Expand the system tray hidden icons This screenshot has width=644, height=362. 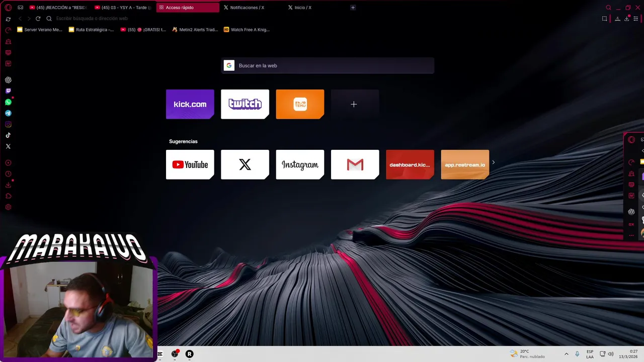[x=567, y=354]
